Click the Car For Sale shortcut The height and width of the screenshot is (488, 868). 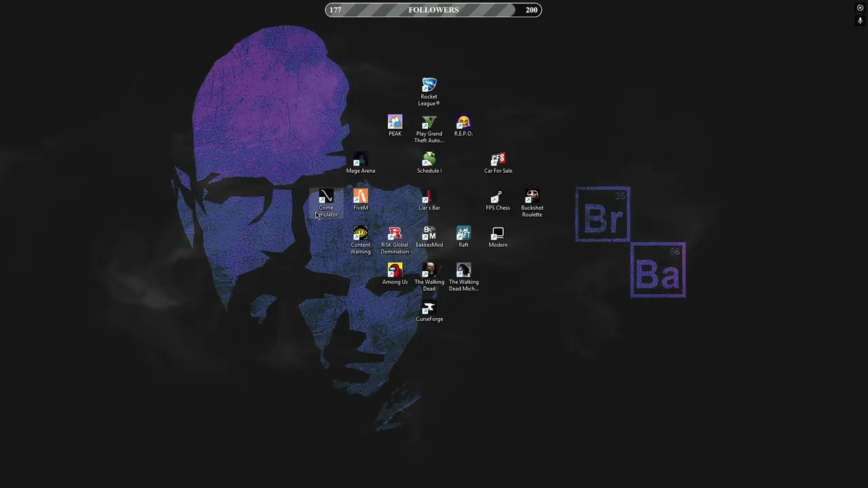click(x=498, y=163)
